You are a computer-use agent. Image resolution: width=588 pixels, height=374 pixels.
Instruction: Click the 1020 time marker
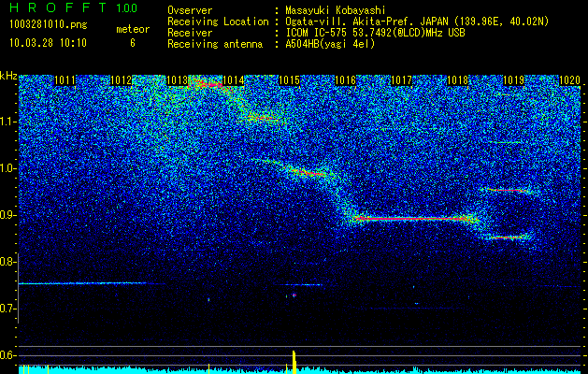(569, 80)
